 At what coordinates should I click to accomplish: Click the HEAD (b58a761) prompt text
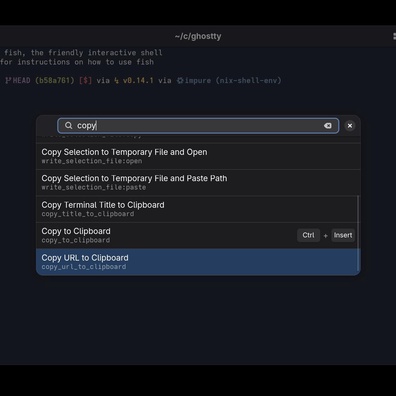coord(44,80)
